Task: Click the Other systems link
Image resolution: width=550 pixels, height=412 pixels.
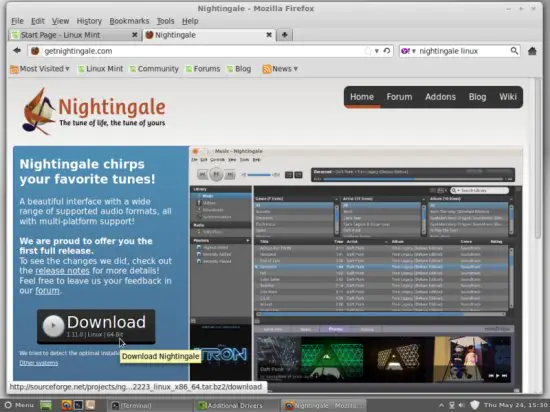Action: [x=39, y=363]
